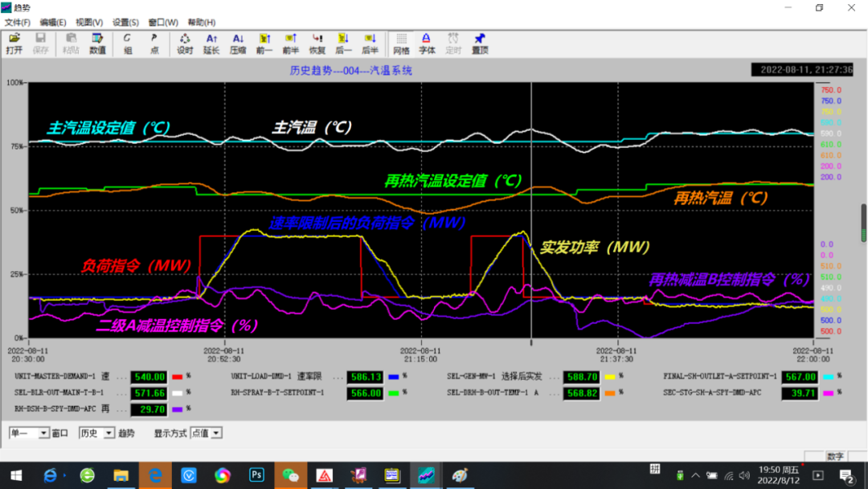This screenshot has height=489, width=868.
Task: Open Photoshop from the Windows taskbar
Action: coord(257,475)
